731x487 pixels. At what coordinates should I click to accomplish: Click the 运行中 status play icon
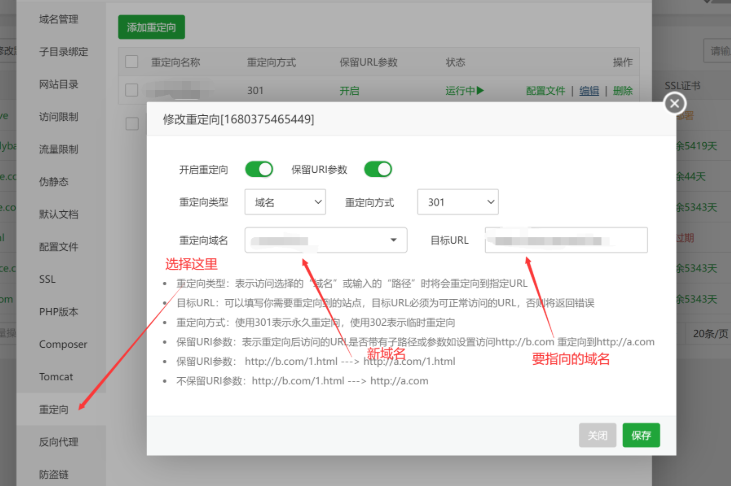480,91
